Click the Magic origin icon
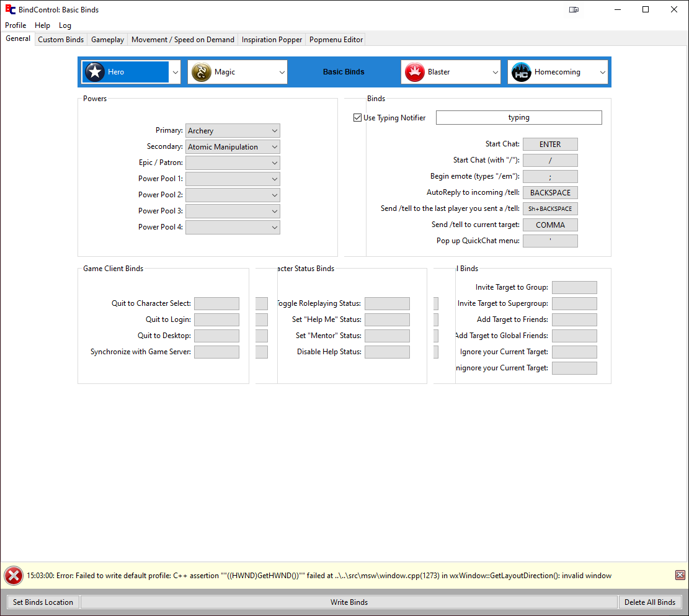This screenshot has width=689, height=616. click(x=202, y=72)
